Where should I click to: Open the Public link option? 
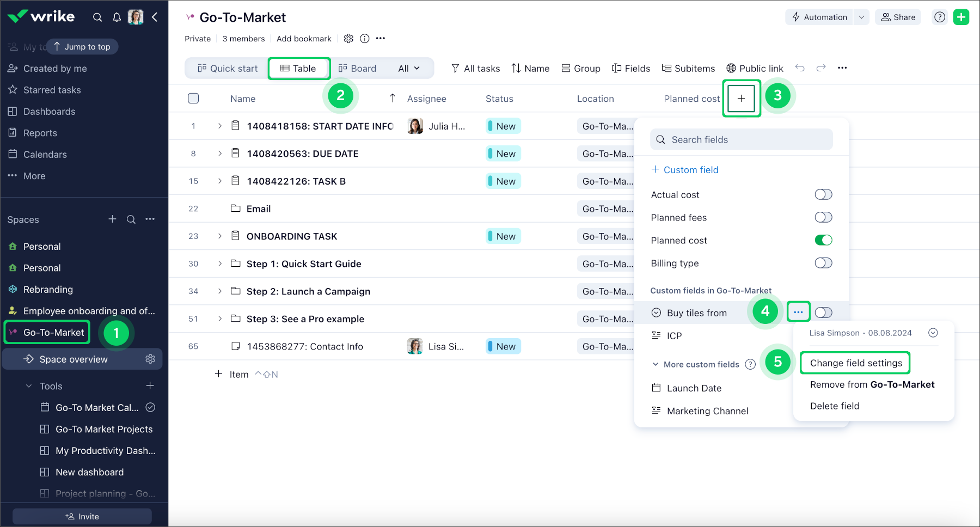coord(755,68)
